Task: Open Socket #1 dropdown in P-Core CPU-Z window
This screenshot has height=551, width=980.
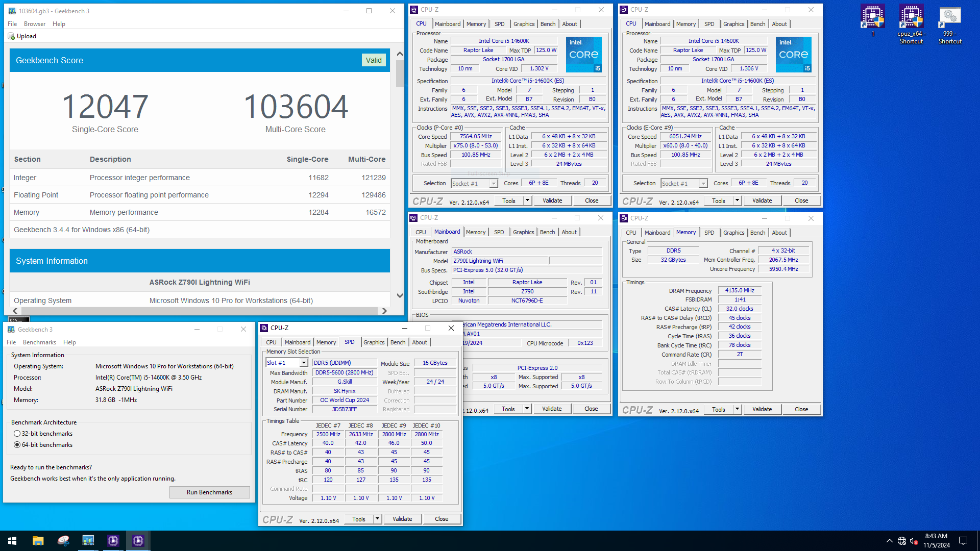Action: 494,184
